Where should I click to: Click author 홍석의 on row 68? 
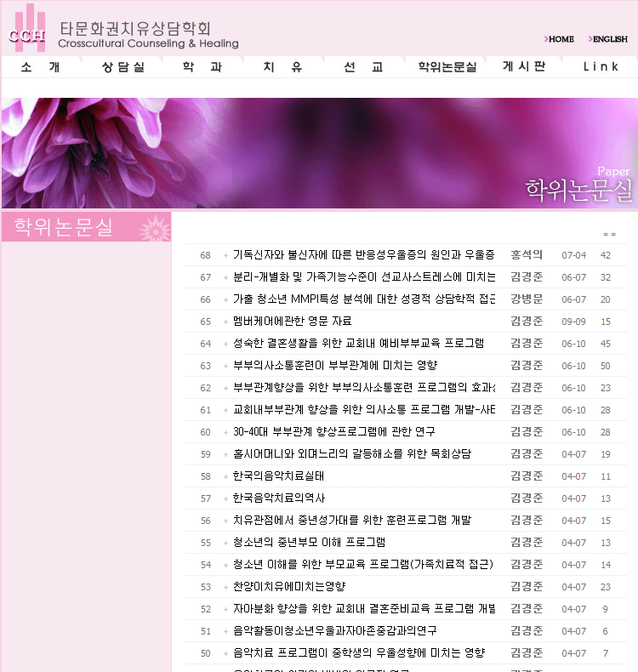point(527,255)
